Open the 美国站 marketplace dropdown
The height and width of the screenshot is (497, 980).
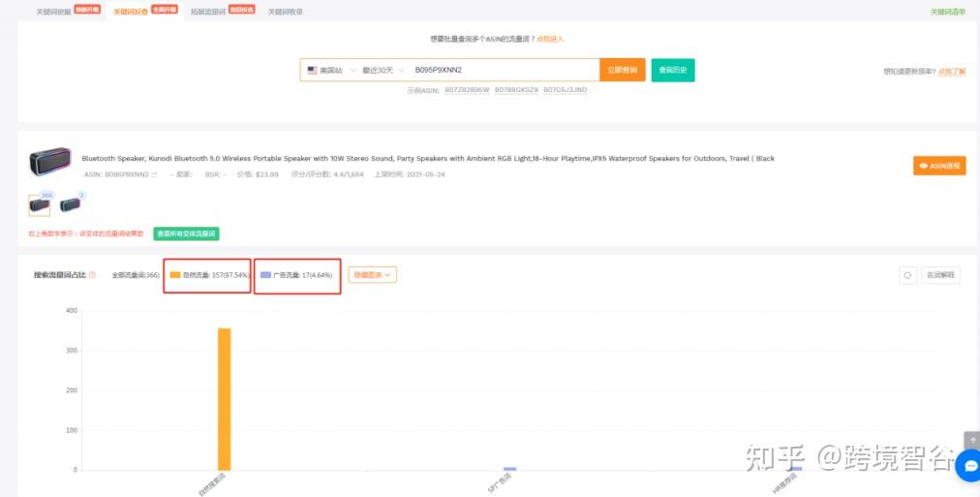pos(331,70)
